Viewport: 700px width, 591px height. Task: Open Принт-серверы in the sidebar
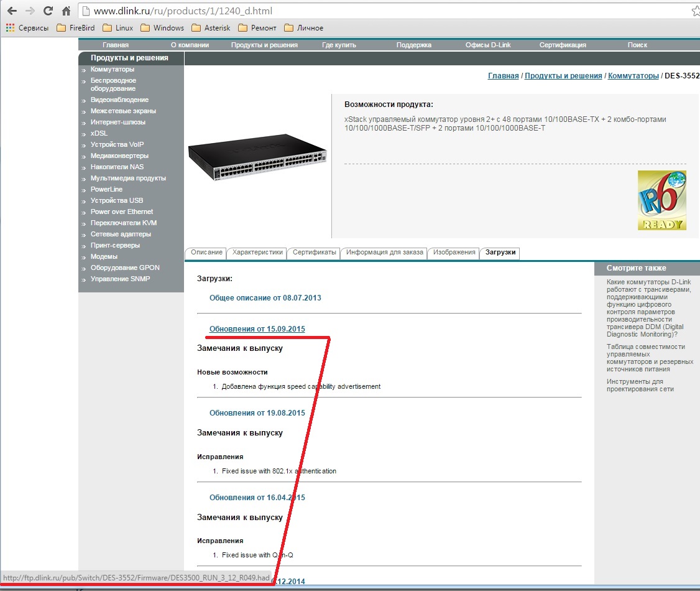115,245
